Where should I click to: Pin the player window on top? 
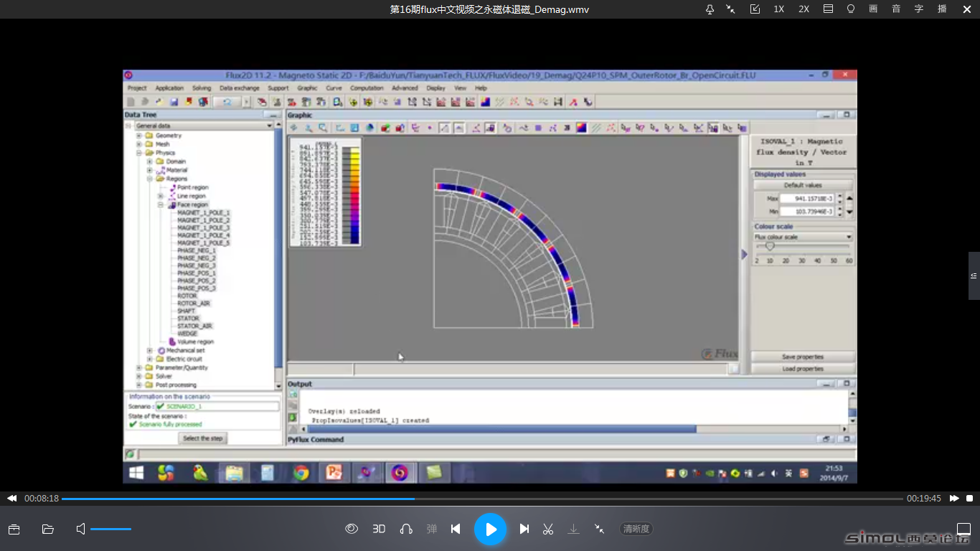pos(710,9)
